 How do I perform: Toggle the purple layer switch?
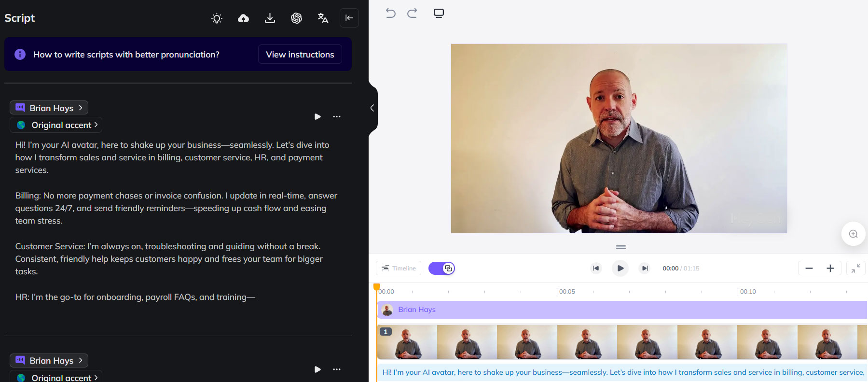tap(441, 268)
